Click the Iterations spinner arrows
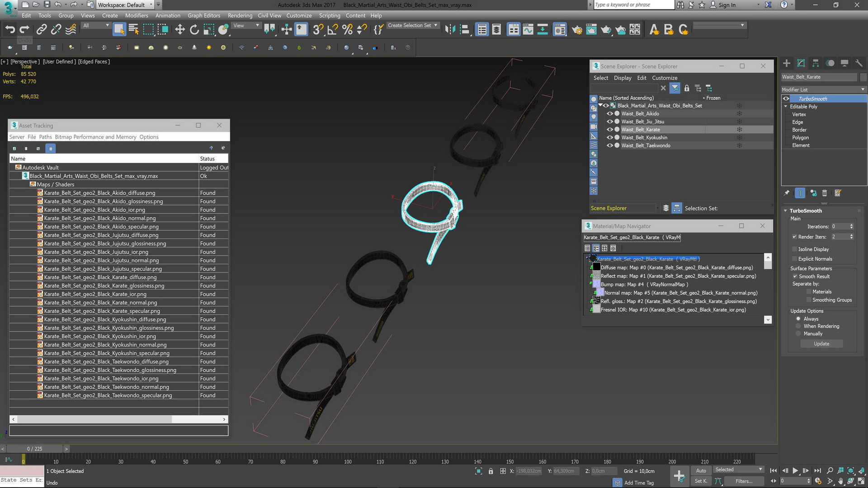 [852, 227]
